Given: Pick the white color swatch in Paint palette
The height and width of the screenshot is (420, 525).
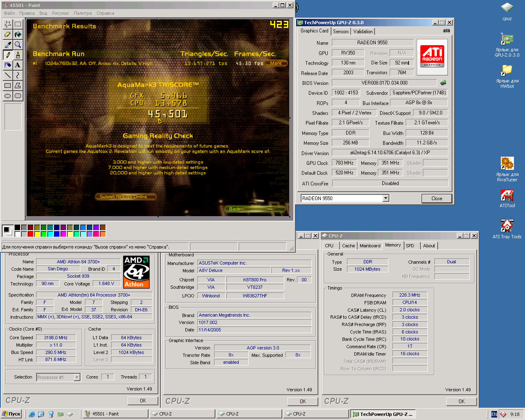Looking at the screenshot, I should [x=18, y=234].
